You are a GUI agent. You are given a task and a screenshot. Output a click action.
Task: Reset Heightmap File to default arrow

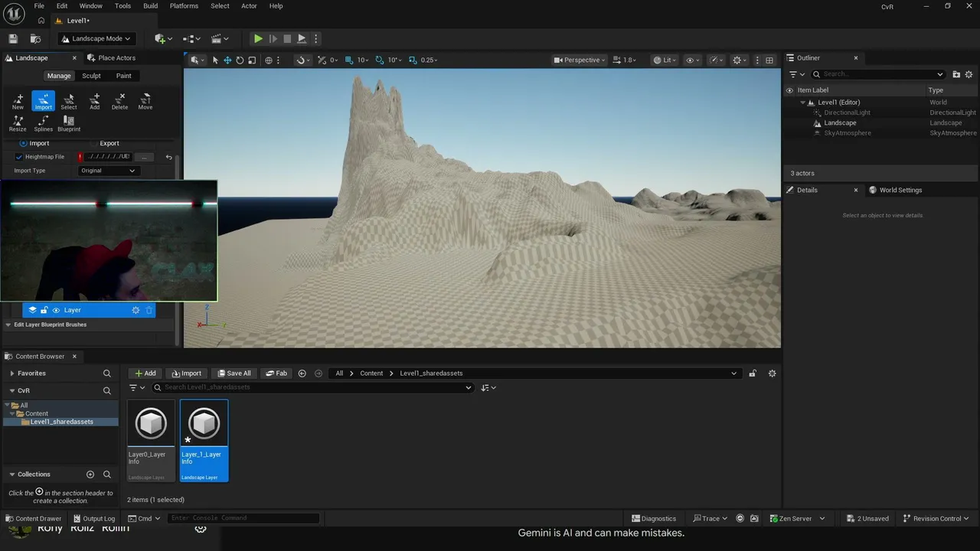coord(168,157)
